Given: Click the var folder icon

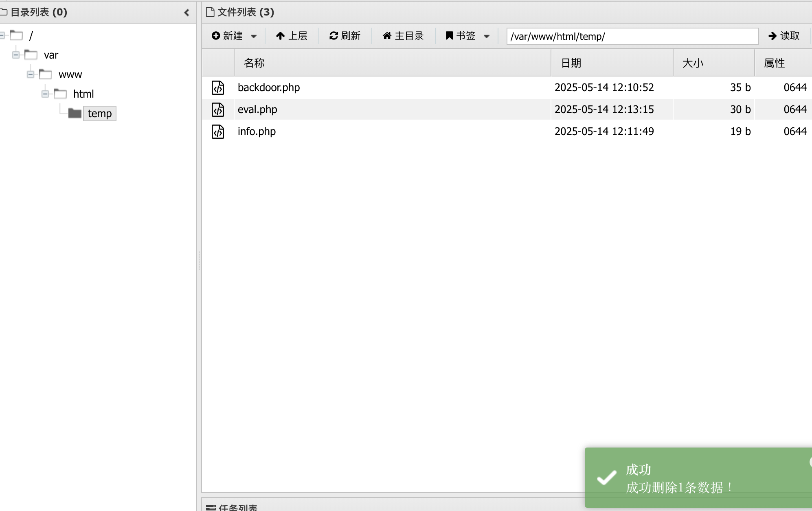Looking at the screenshot, I should (x=31, y=55).
